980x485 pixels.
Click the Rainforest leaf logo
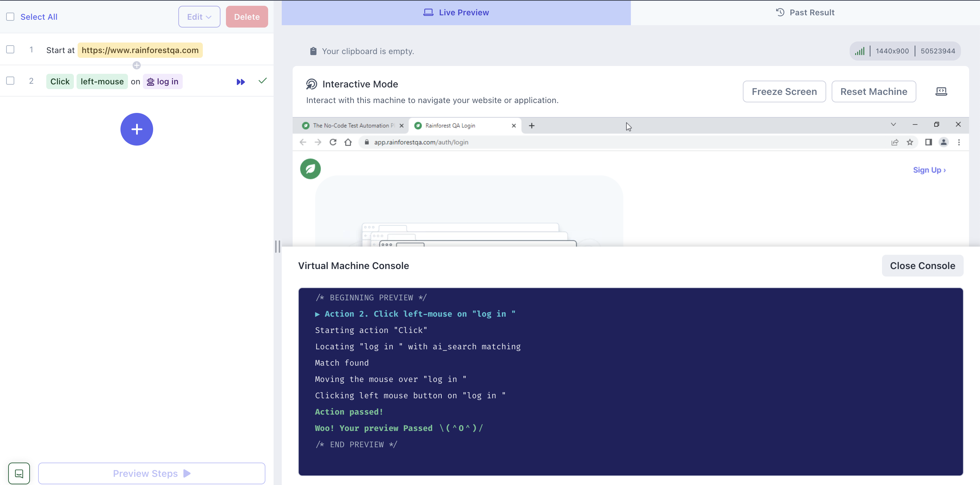[x=310, y=169]
